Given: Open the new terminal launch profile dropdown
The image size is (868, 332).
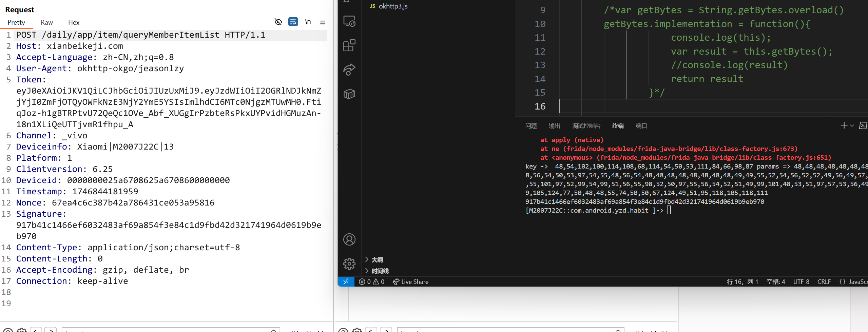Looking at the screenshot, I should coord(852,126).
